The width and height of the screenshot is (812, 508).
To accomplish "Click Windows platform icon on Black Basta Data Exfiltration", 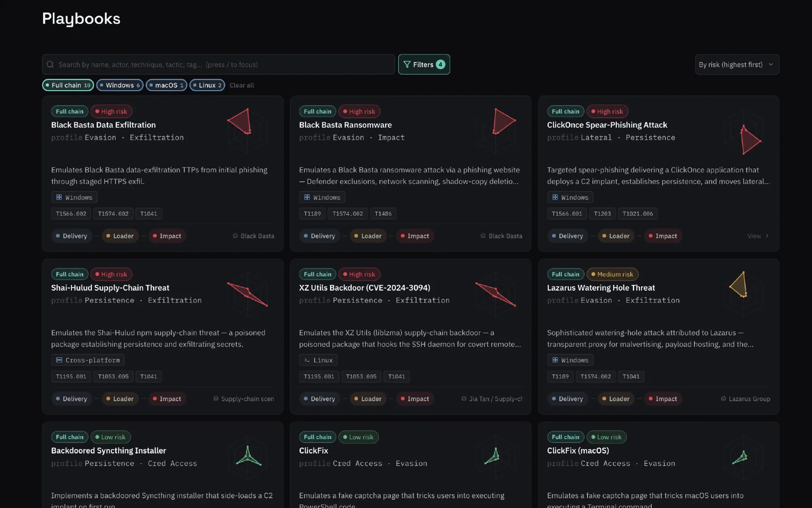I will [x=59, y=197].
